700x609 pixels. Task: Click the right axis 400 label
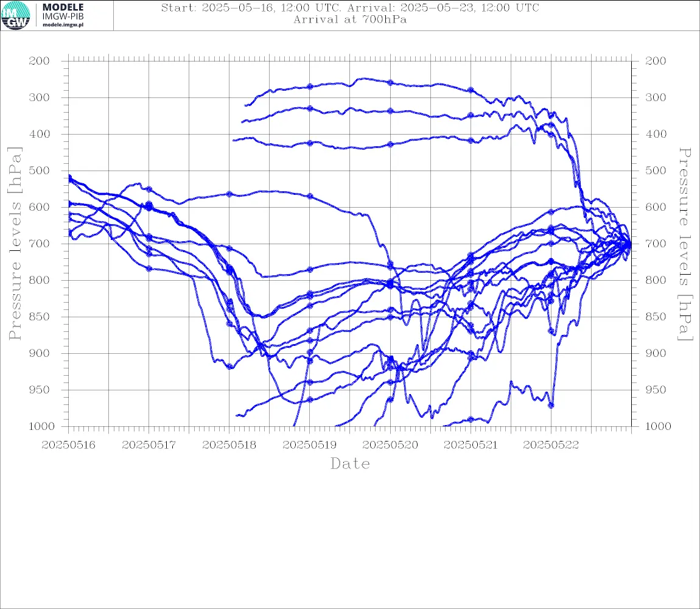pyautogui.click(x=656, y=134)
